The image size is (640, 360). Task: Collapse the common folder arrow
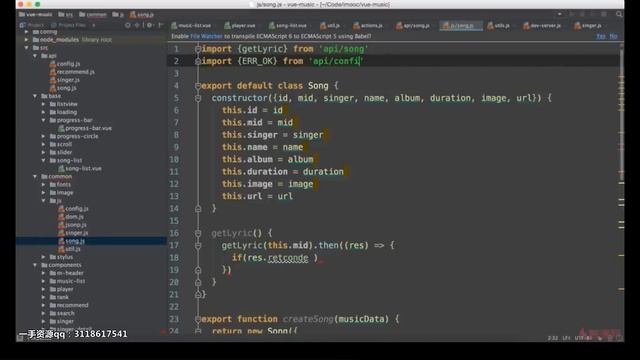[x=35, y=176]
